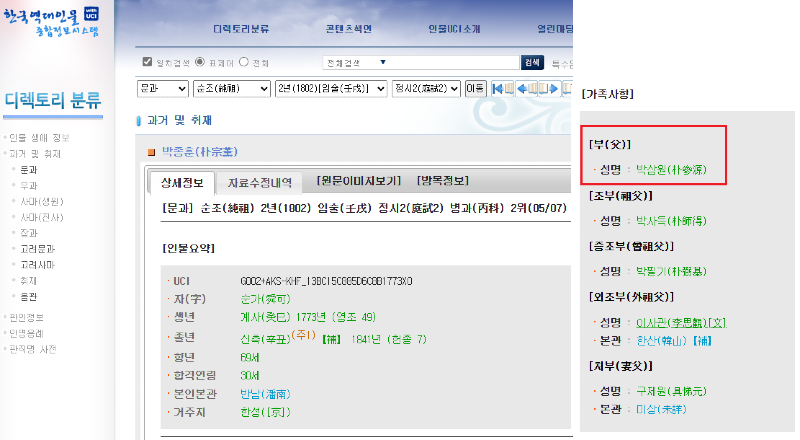Image resolution: width=800 pixels, height=440 pixels.
Task: Open the [방목정보] link
Action: [443, 181]
